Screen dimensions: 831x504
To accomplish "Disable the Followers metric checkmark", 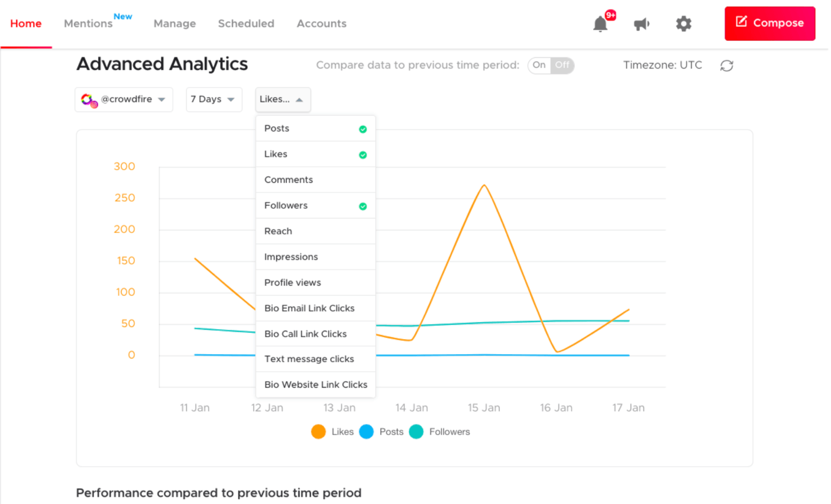I will [363, 205].
